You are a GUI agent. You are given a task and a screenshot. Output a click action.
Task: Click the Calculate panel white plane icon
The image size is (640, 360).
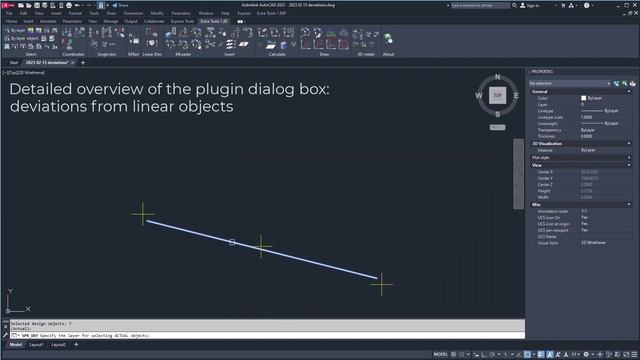click(x=271, y=44)
